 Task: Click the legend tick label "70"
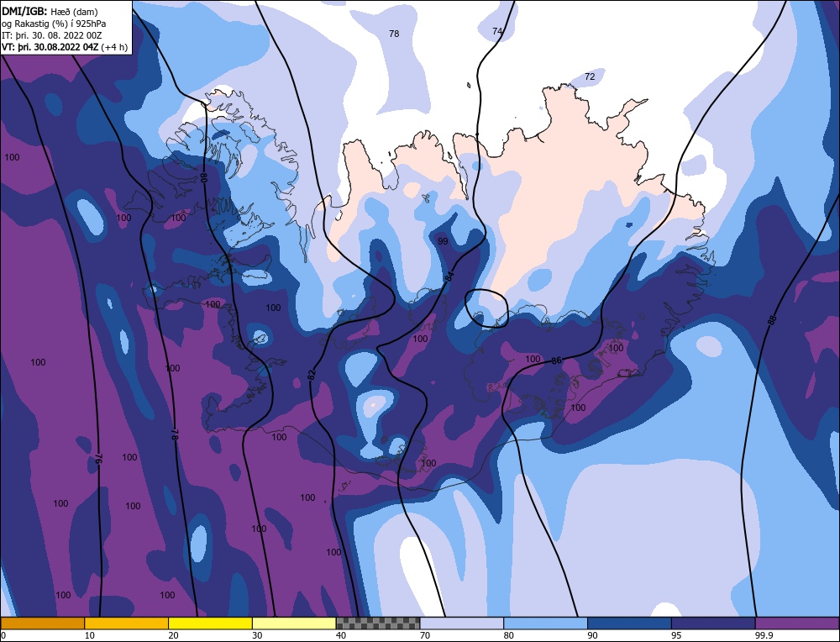pyautogui.click(x=425, y=635)
